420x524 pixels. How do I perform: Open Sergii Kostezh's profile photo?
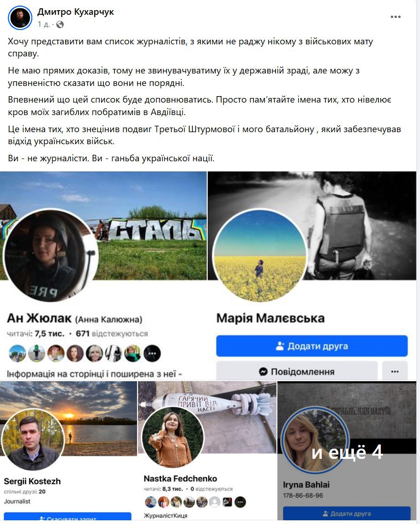click(x=32, y=439)
